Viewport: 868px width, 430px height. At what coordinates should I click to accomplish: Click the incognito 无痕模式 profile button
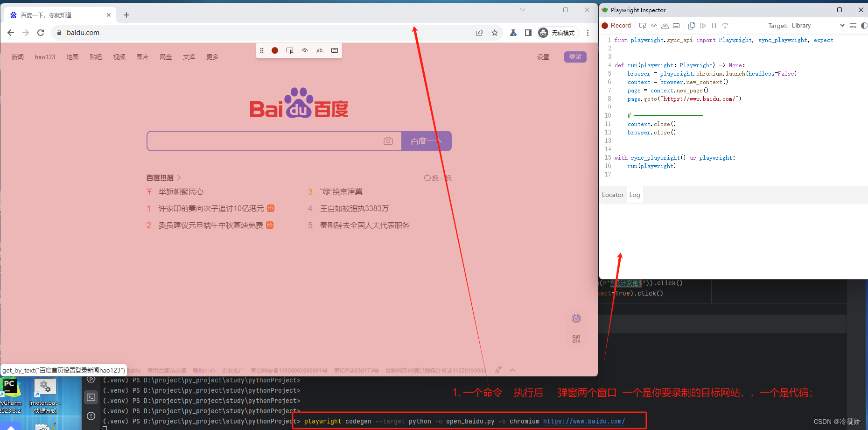pyautogui.click(x=558, y=33)
